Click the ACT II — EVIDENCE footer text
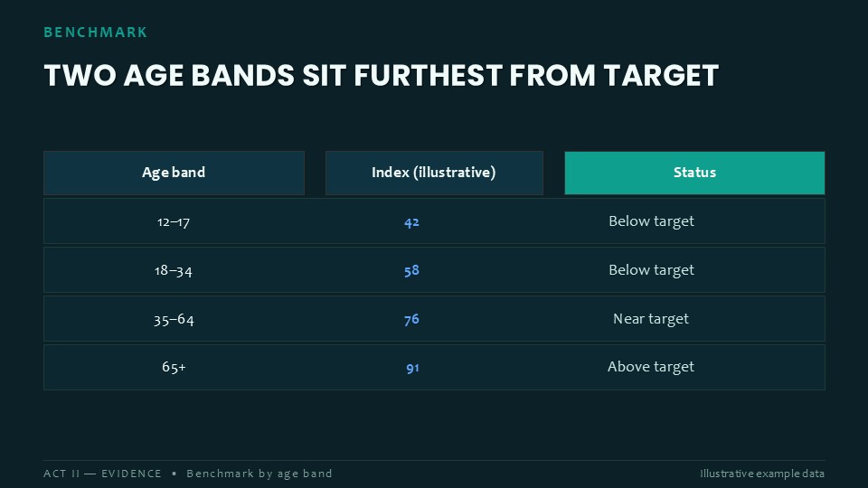Viewport: 868px width, 488px height. [x=102, y=474]
